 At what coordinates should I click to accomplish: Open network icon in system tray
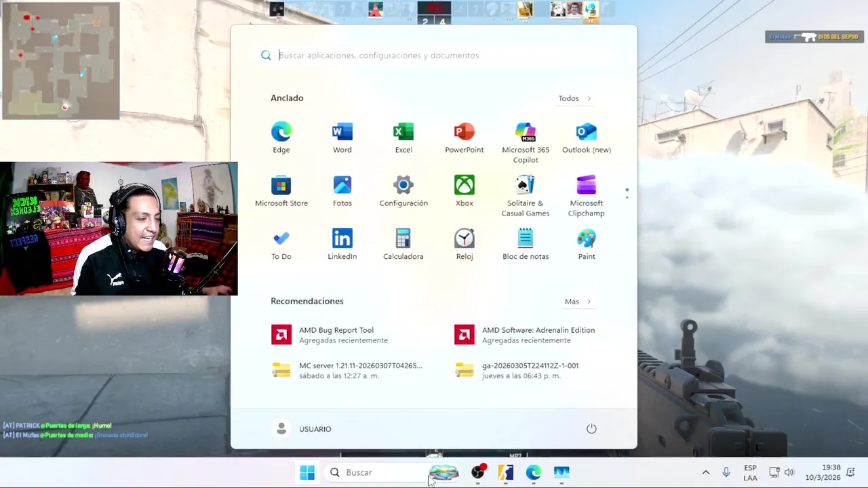(774, 472)
